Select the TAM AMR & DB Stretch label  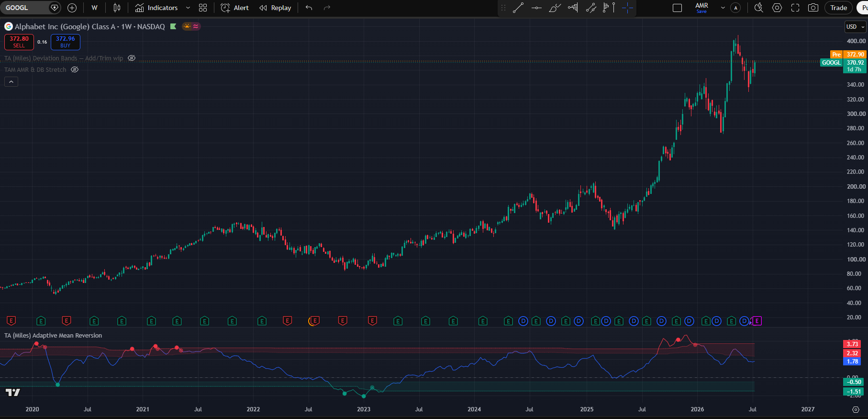point(35,70)
